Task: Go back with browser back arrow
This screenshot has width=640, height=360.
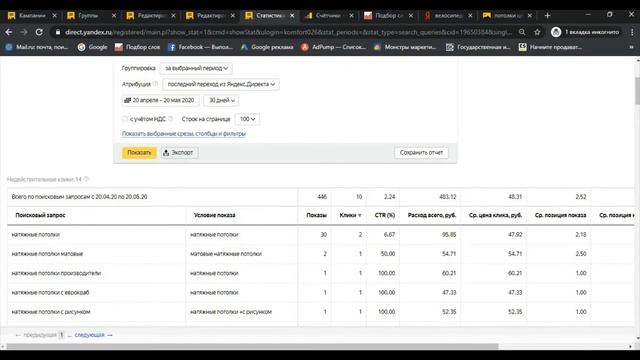Action: [9, 32]
